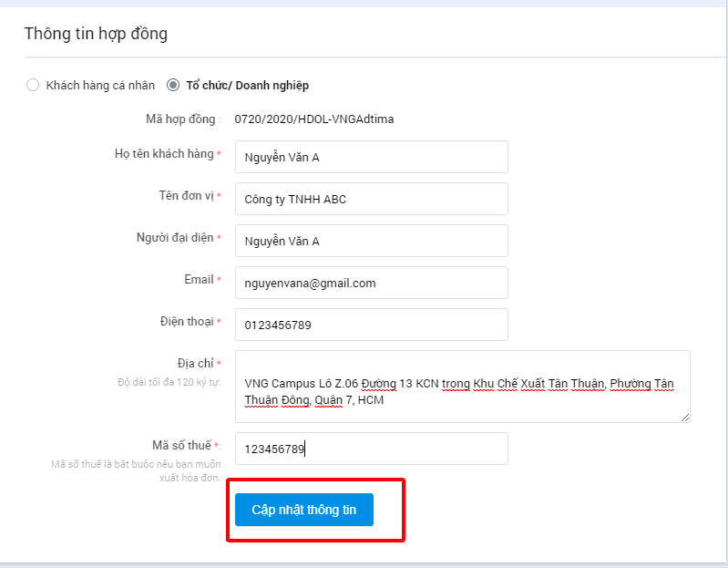This screenshot has height=568, width=728.
Task: Click the Cập nhật thông tin button
Action: click(304, 510)
